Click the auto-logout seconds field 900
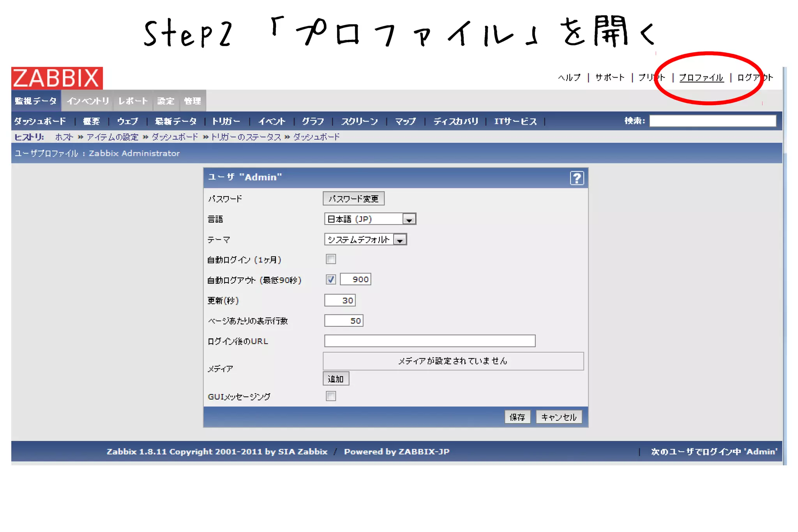Image resolution: width=798 pixels, height=532 pixels. point(356,279)
